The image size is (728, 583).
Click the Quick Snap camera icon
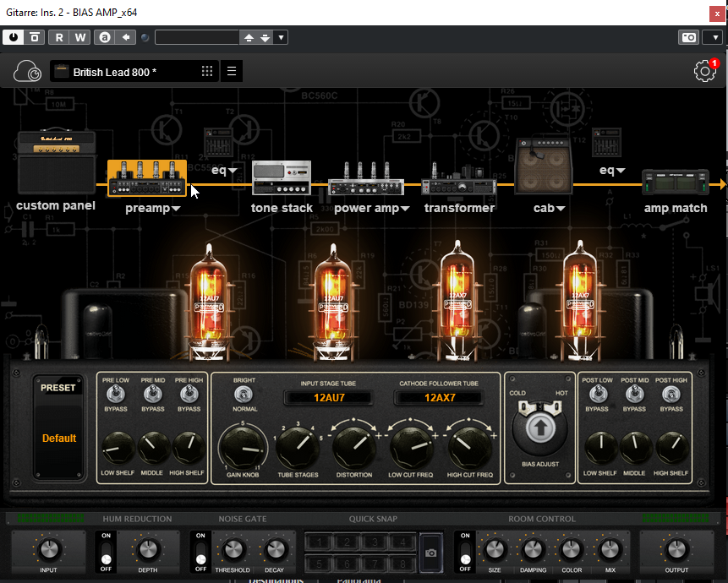click(430, 553)
